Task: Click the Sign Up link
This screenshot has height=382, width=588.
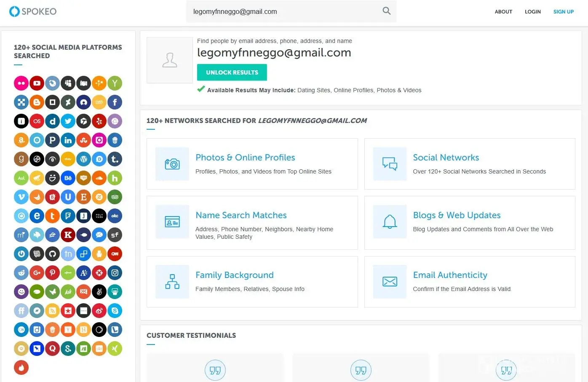Action: (563, 12)
